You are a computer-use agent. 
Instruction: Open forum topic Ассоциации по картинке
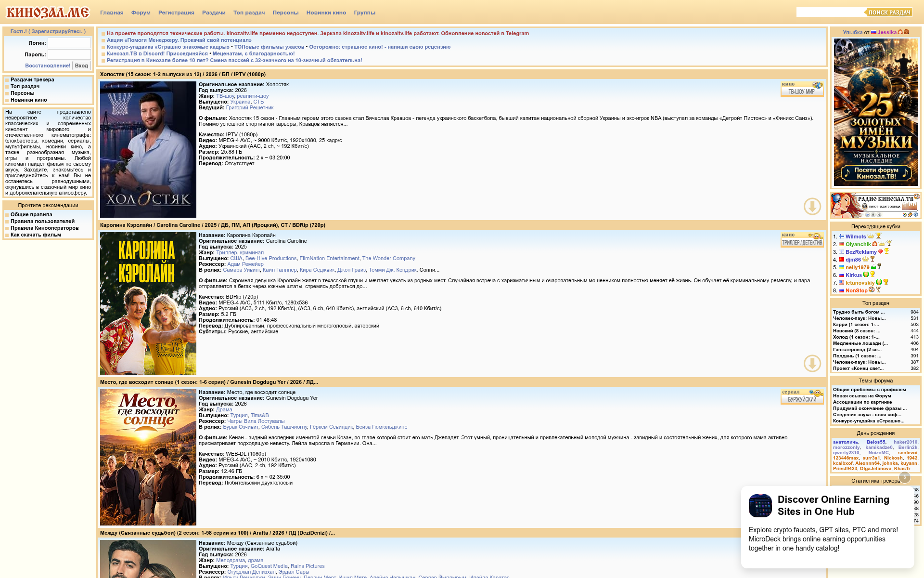(x=862, y=402)
